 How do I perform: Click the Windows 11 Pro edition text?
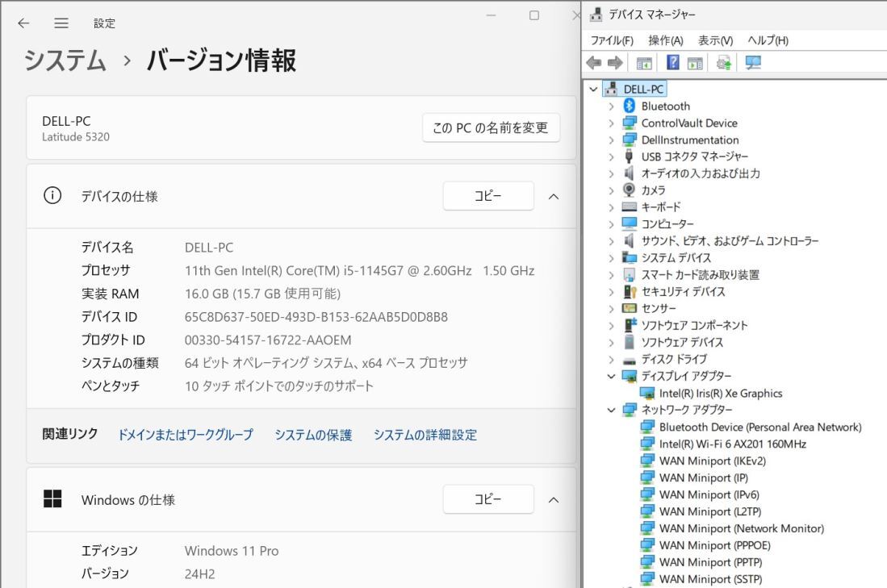pyautogui.click(x=232, y=551)
